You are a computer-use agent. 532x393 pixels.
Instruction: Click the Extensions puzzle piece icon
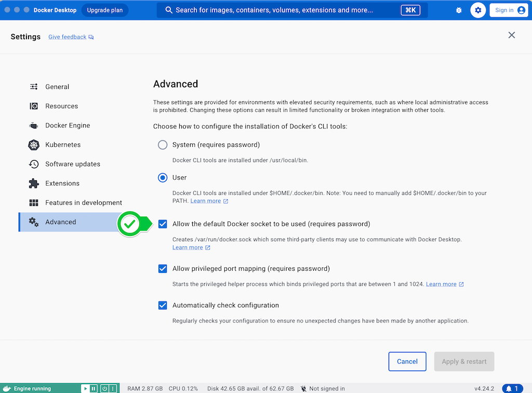click(x=34, y=184)
